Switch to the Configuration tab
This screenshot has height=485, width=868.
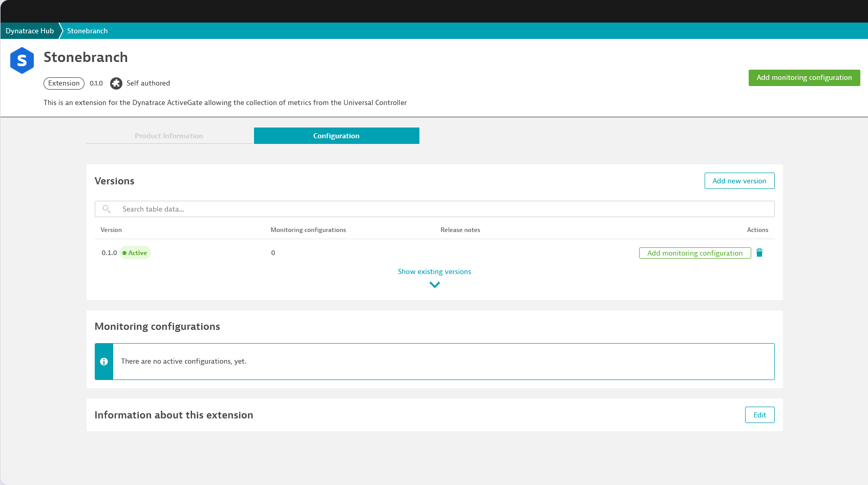[x=336, y=136]
